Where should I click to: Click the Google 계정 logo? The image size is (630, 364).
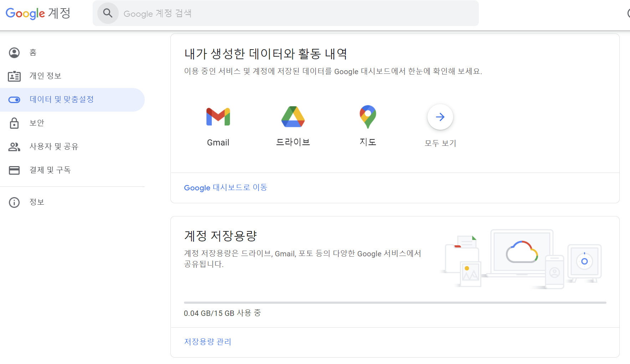[x=38, y=14]
